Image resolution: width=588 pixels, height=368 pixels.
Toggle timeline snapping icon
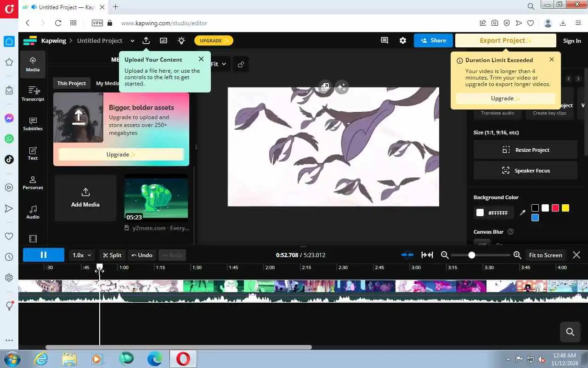pos(407,255)
